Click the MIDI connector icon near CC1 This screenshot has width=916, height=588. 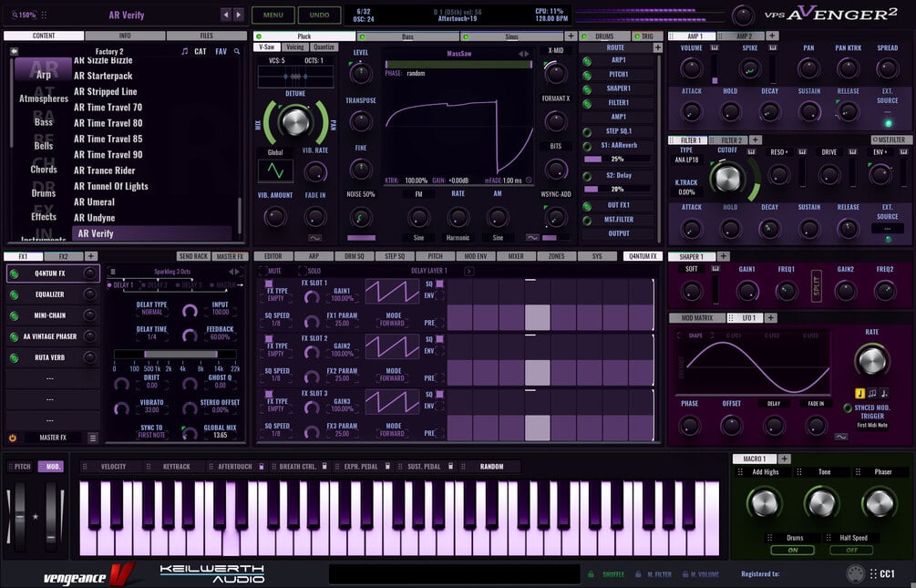coord(855,573)
